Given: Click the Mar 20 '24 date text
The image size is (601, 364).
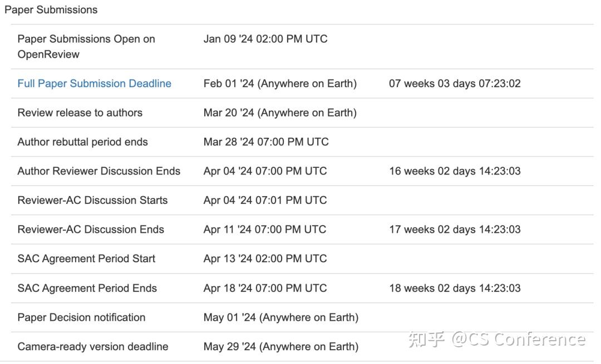Looking at the screenshot, I should point(280,113).
